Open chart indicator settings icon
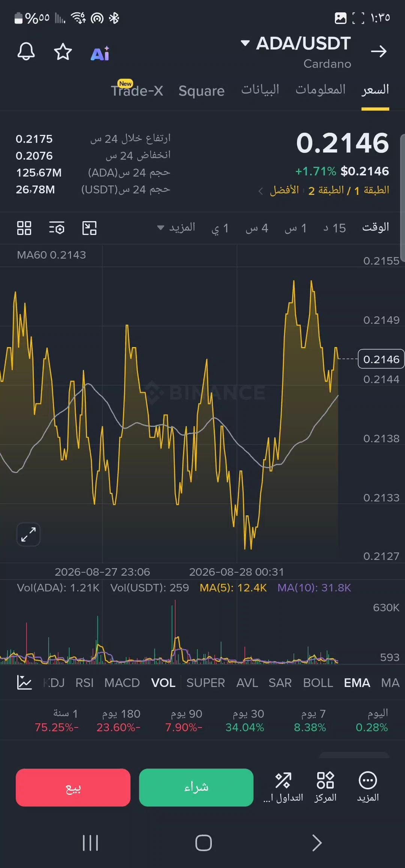 click(x=57, y=228)
